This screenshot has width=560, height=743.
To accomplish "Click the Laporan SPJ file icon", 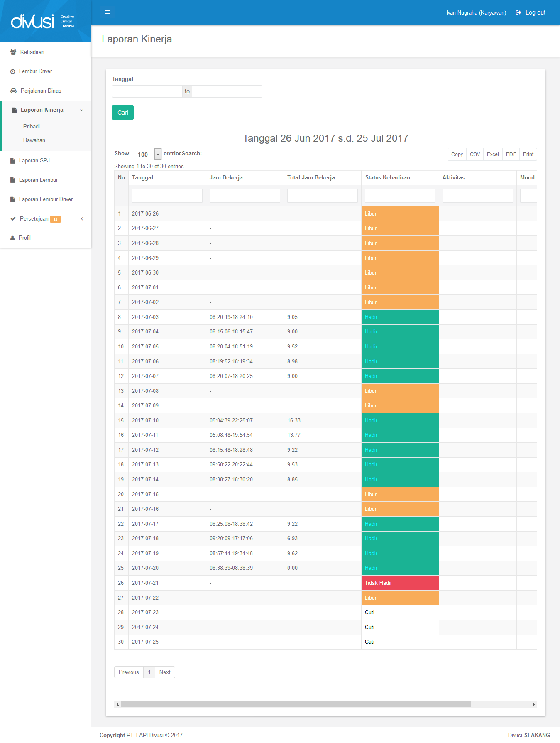I will click(13, 161).
